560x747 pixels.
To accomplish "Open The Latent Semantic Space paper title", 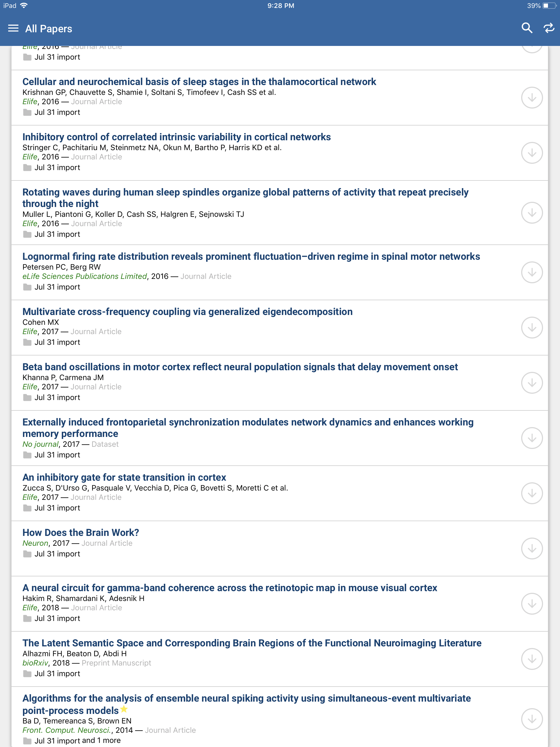I will pyautogui.click(x=252, y=643).
